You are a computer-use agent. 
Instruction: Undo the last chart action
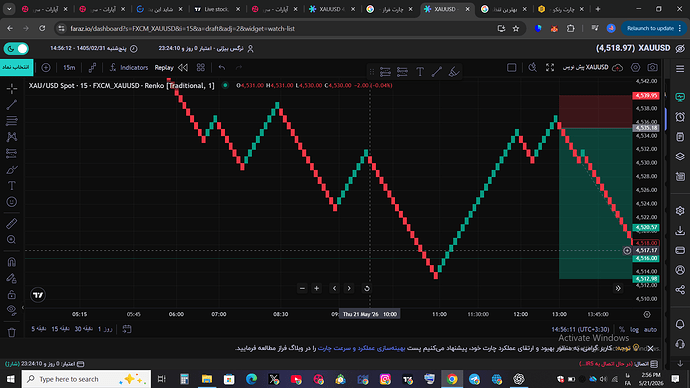pos(222,68)
